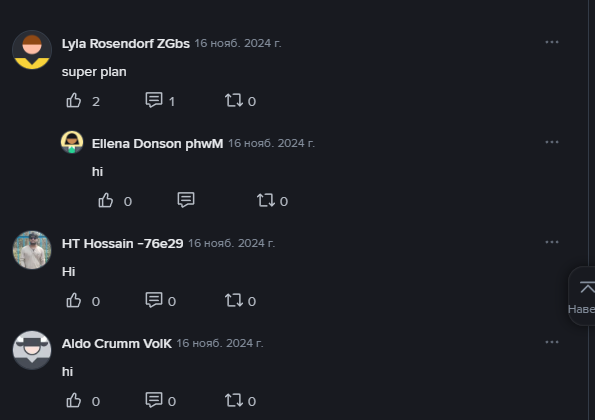The width and height of the screenshot is (595, 420).
Task: Open replies on Lyla Rosendorf's comment
Action: coord(154,101)
